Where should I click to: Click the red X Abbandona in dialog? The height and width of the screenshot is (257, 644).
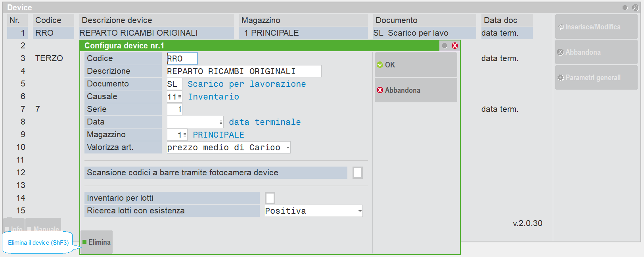[415, 90]
